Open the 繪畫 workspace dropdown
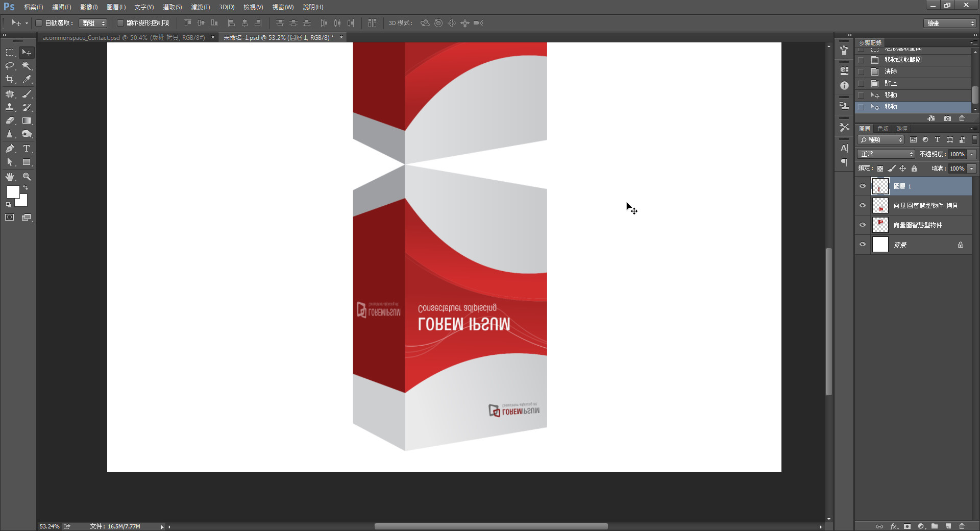This screenshot has height=531, width=980. 950,23
